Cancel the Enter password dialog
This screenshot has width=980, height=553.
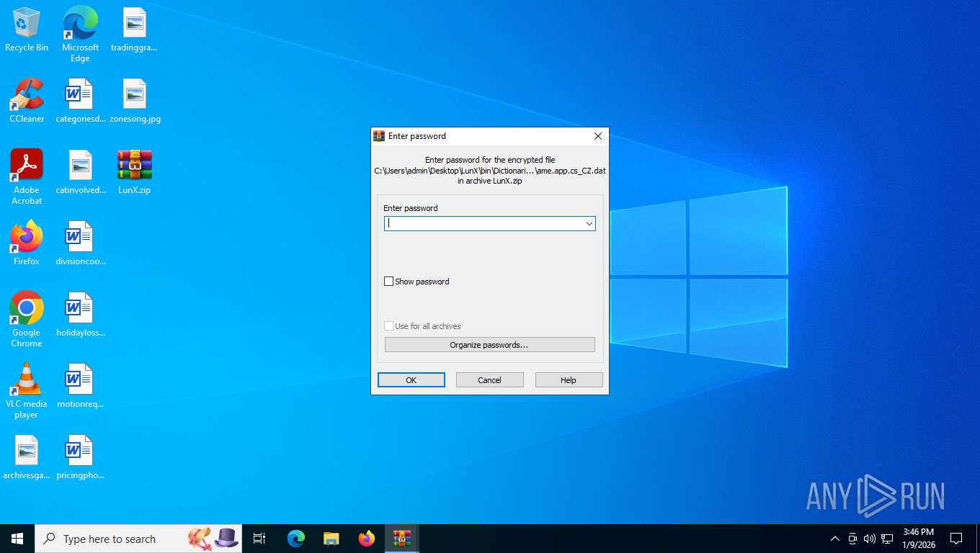tap(489, 380)
